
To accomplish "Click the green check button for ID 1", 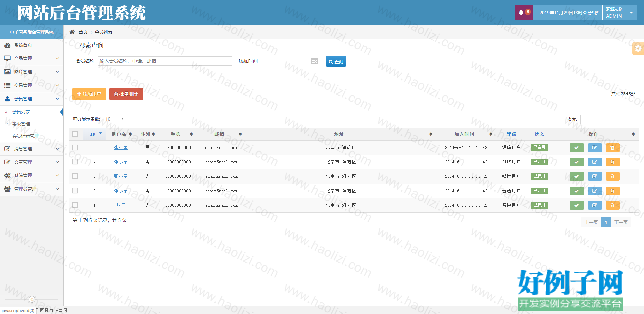I will point(577,205).
